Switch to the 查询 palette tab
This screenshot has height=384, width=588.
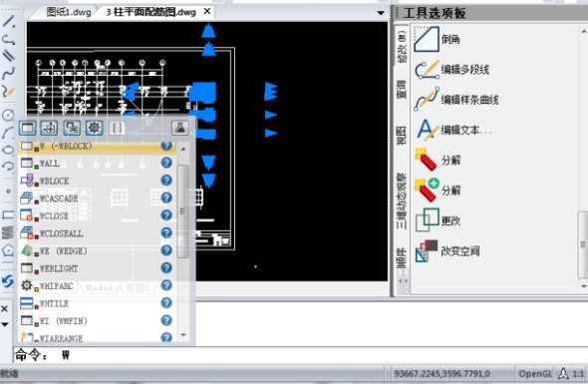pyautogui.click(x=402, y=90)
